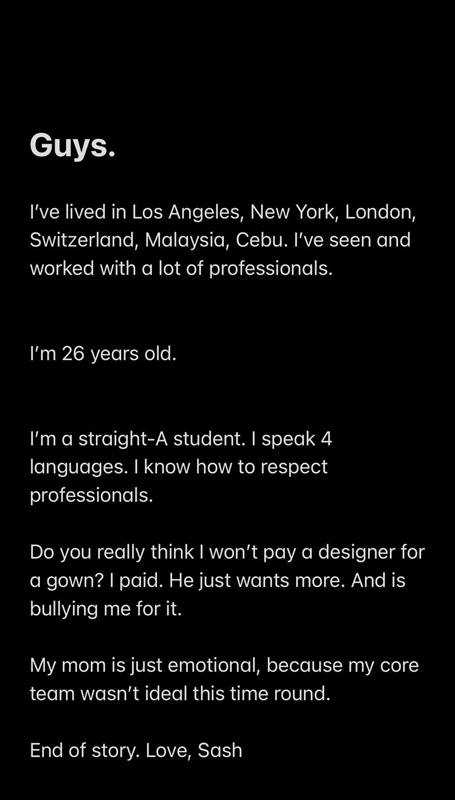The height and width of the screenshot is (800, 455).
Task: Click the words "New York"
Action: [293, 212]
